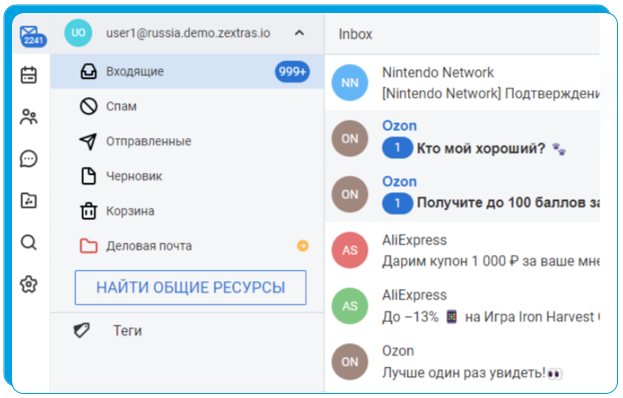
Task: Click the 1 badge beside Получите до 100 баллов
Action: coord(397,203)
